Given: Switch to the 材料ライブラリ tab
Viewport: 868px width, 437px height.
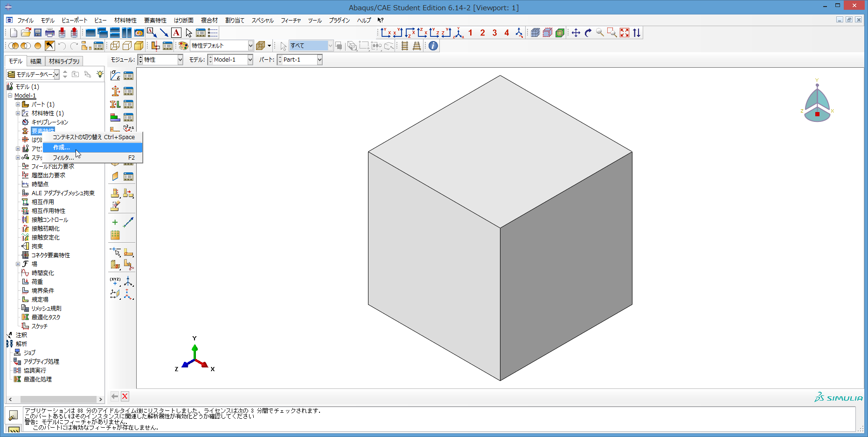Looking at the screenshot, I should 64,61.
